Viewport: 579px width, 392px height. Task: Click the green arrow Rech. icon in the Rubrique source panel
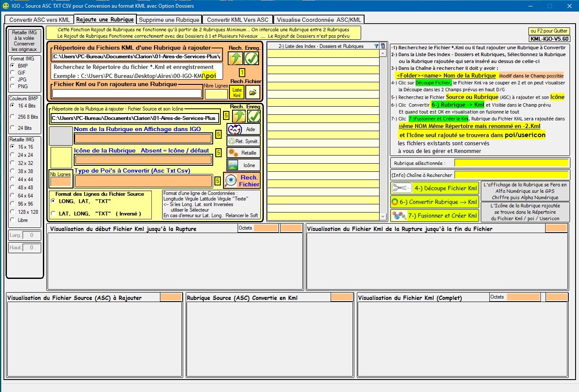pyautogui.click(x=239, y=116)
